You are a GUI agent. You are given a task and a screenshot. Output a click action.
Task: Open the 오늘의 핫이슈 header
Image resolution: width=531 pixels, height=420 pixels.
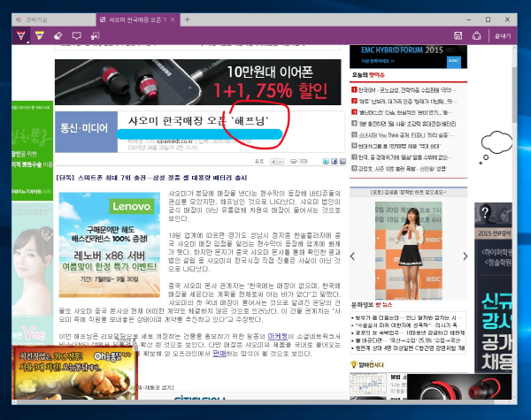coord(368,75)
